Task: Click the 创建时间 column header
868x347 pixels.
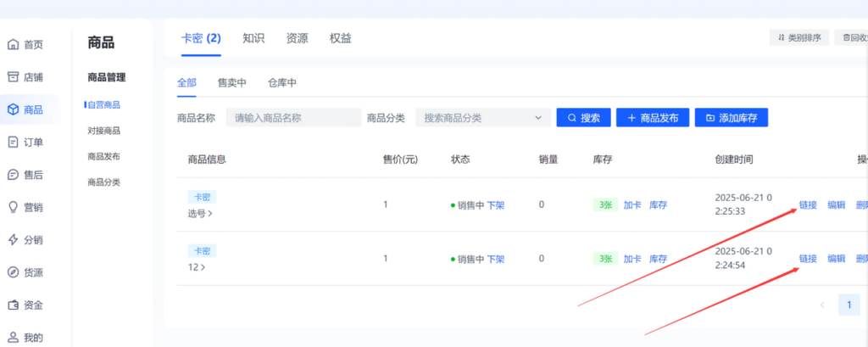Action: coord(734,160)
